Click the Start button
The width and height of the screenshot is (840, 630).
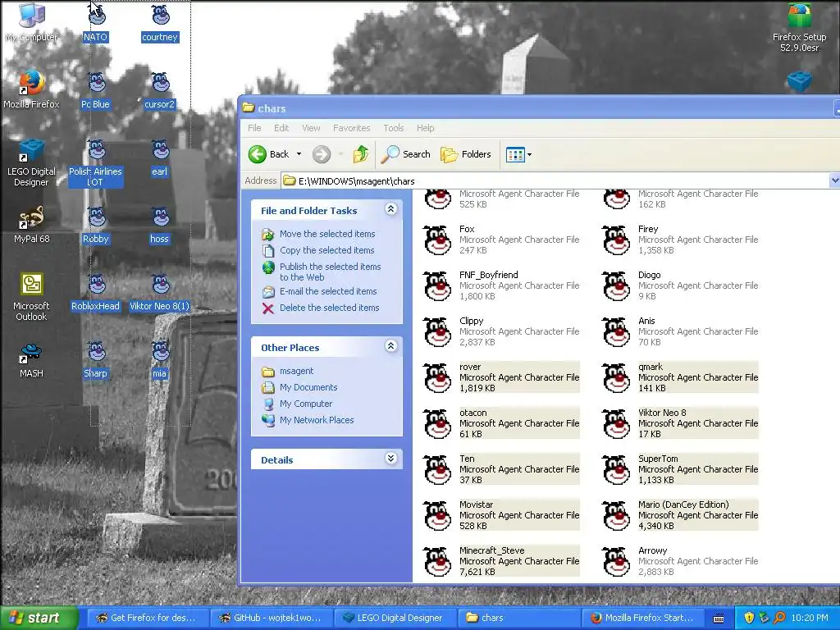(39, 618)
